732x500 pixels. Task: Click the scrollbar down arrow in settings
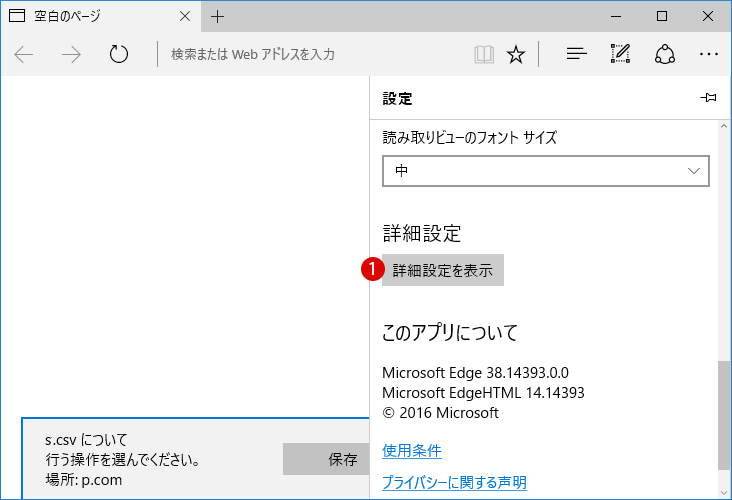(x=724, y=493)
